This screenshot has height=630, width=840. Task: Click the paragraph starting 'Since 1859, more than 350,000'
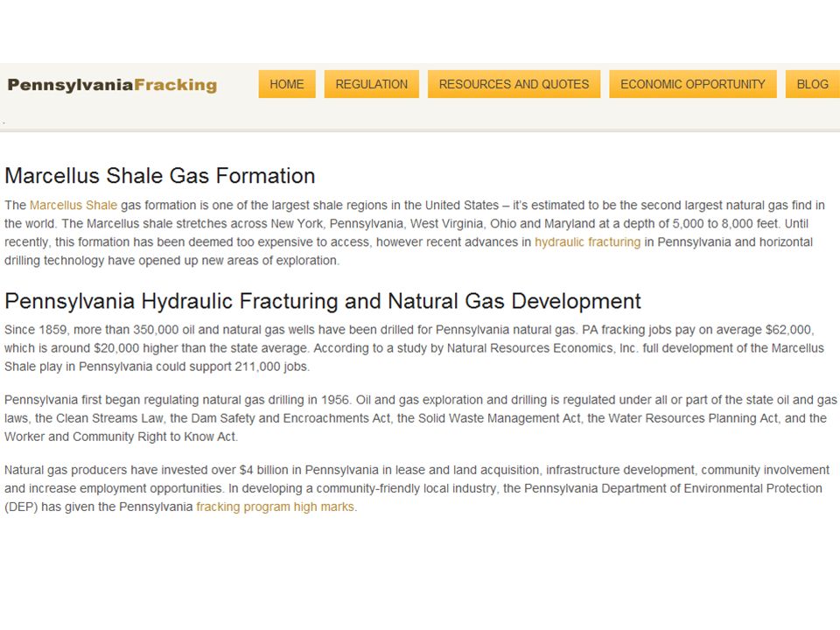point(414,348)
